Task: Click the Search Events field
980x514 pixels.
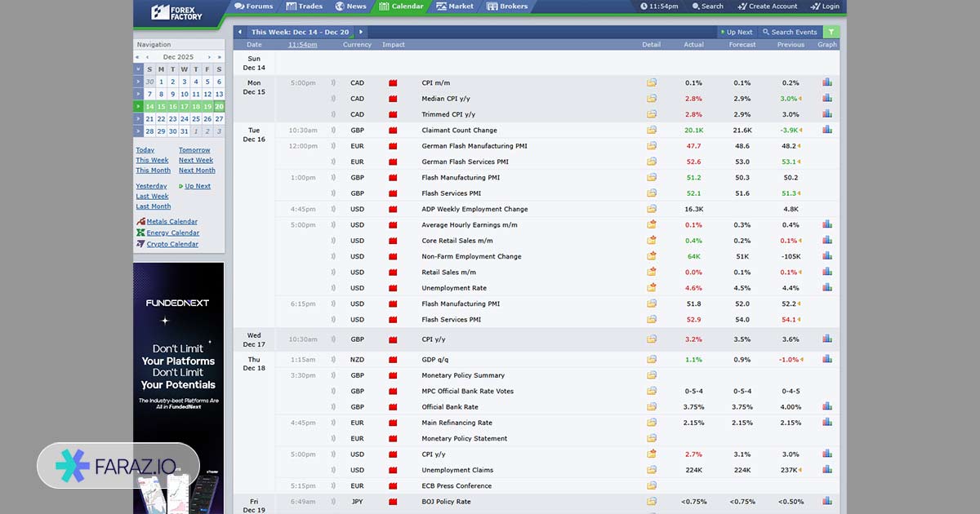Action: click(x=789, y=32)
